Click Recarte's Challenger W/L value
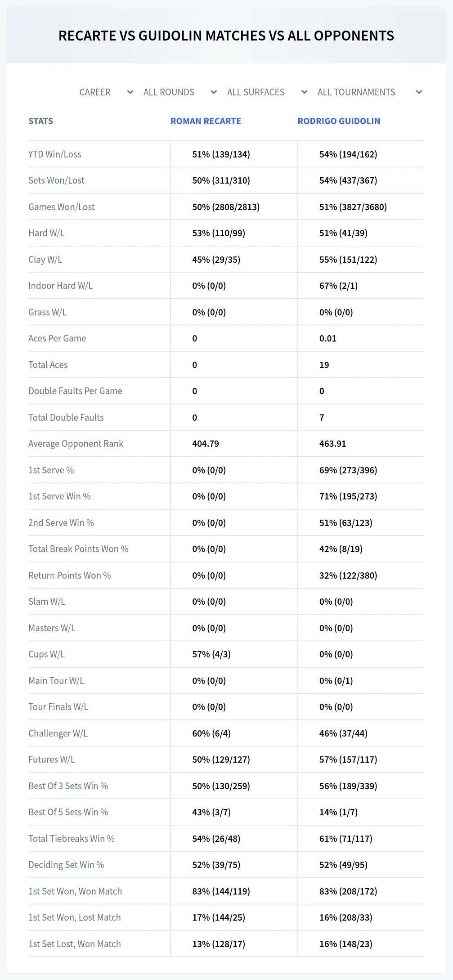Viewport: 453px width, 980px height. pos(211,733)
